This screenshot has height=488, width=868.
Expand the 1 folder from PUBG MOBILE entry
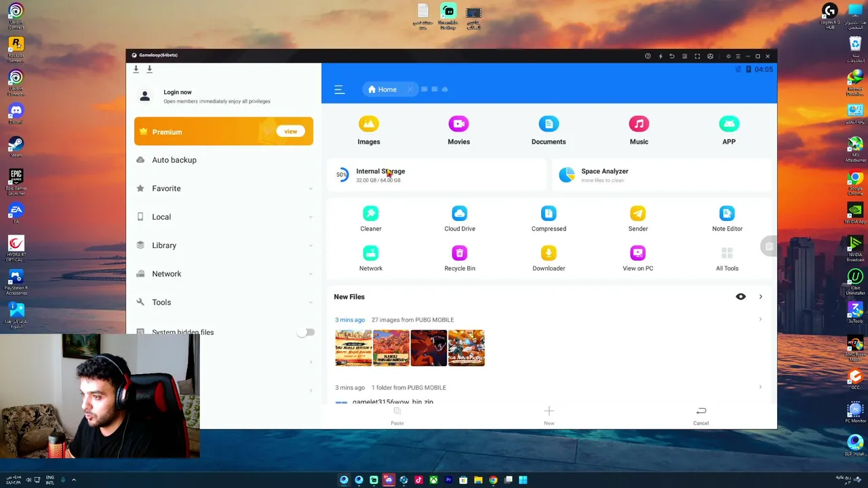click(x=760, y=388)
